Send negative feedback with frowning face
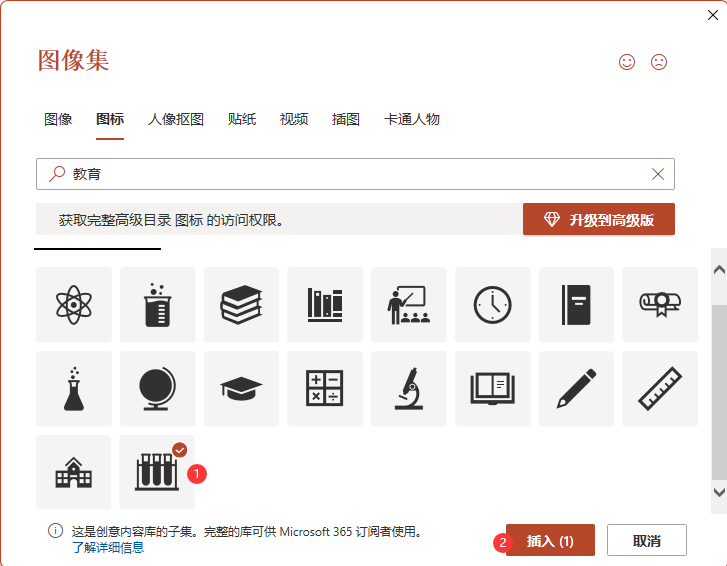Screen dimensions: 727x566 pos(659,62)
